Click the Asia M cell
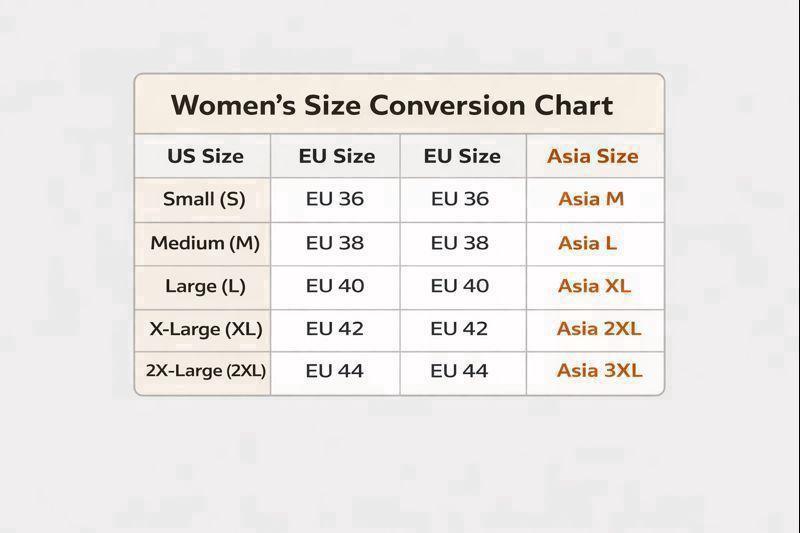800x533 pixels. pyautogui.click(x=591, y=199)
